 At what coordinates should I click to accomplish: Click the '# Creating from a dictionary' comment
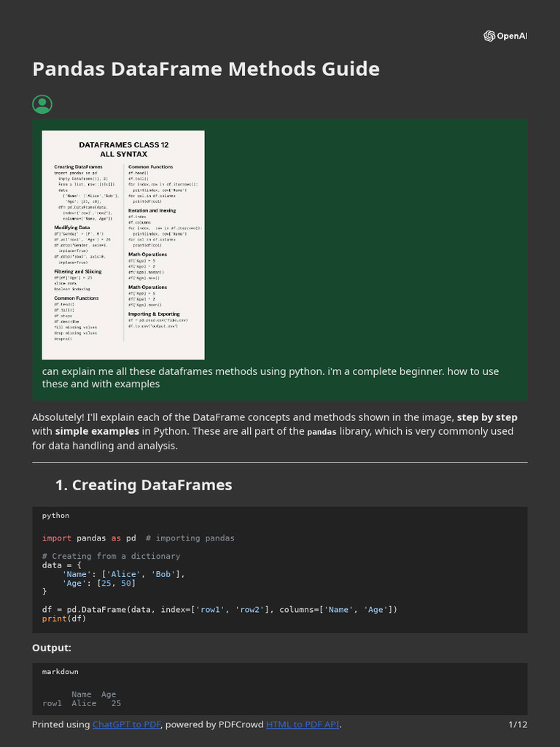tap(111, 556)
